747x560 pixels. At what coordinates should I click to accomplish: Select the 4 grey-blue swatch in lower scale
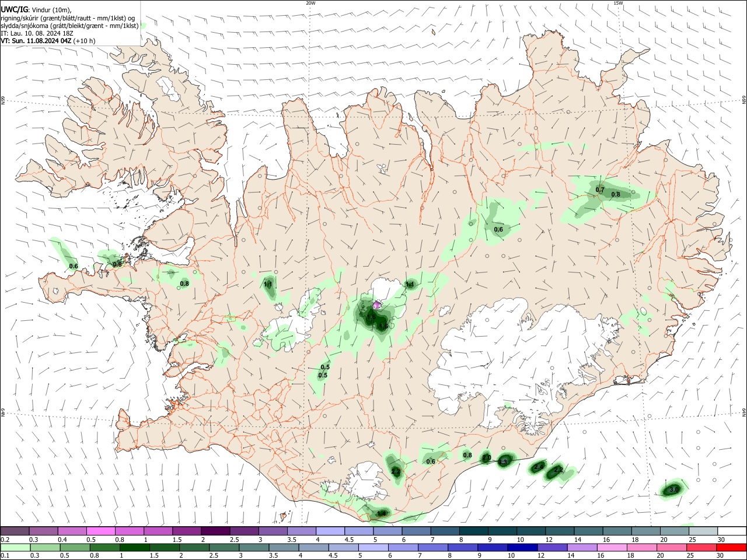point(313,547)
